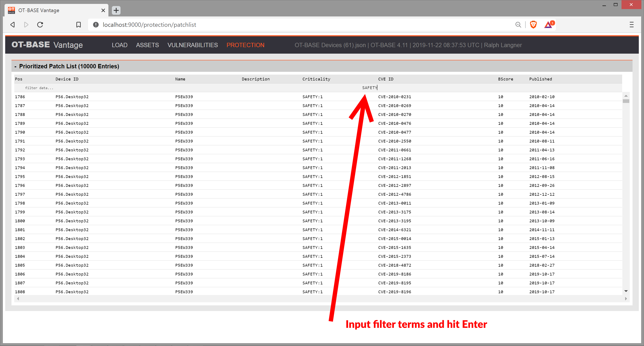Select CVE-2019-8195 cell

pyautogui.click(x=394, y=283)
